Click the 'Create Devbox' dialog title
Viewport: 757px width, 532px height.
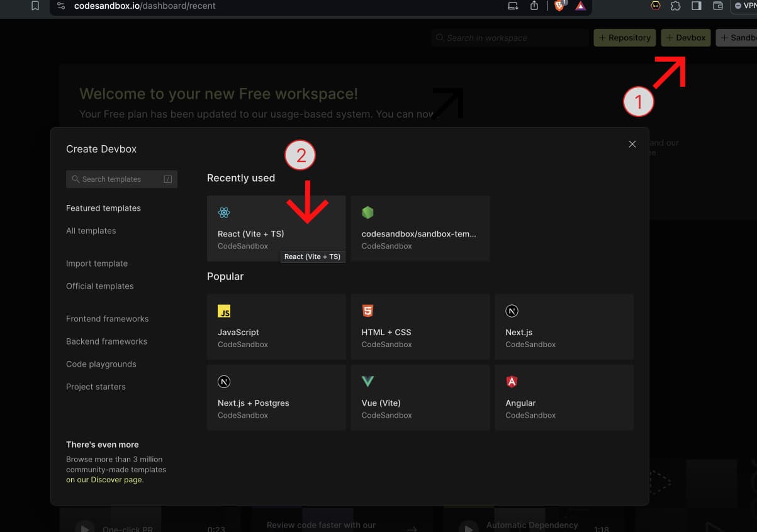tap(101, 149)
